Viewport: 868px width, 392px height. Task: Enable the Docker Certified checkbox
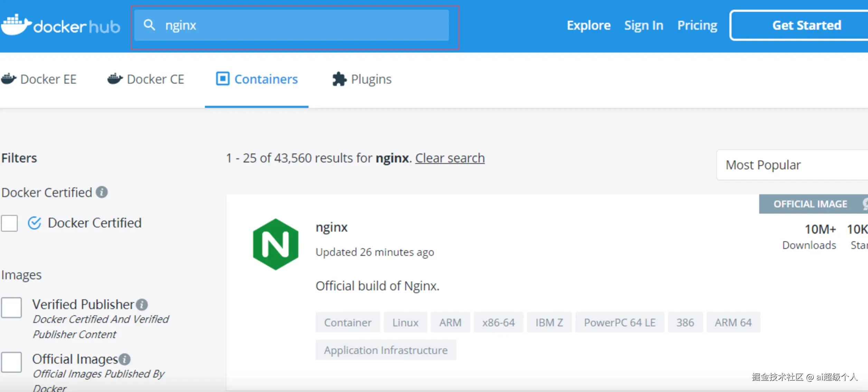9,223
